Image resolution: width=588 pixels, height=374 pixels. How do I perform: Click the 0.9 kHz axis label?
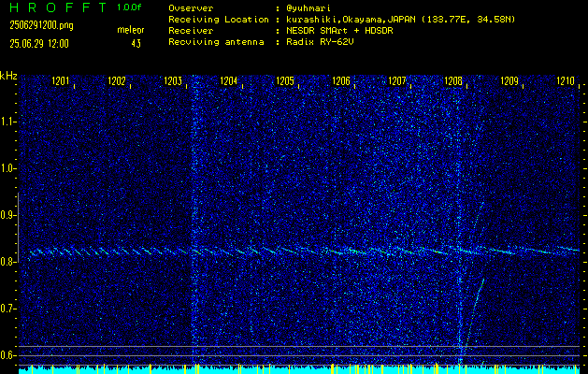coord(8,215)
